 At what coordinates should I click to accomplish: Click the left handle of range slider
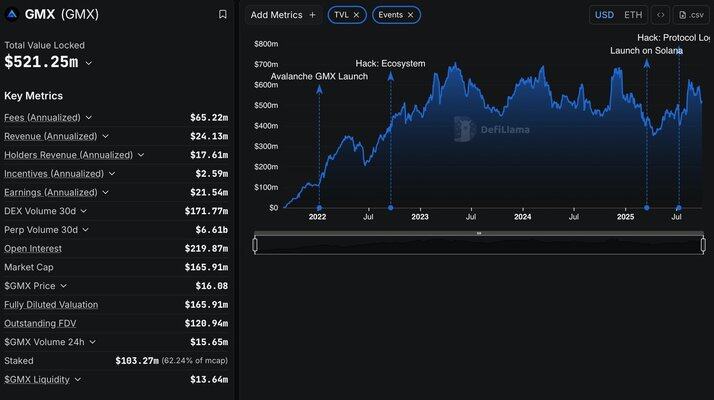256,243
